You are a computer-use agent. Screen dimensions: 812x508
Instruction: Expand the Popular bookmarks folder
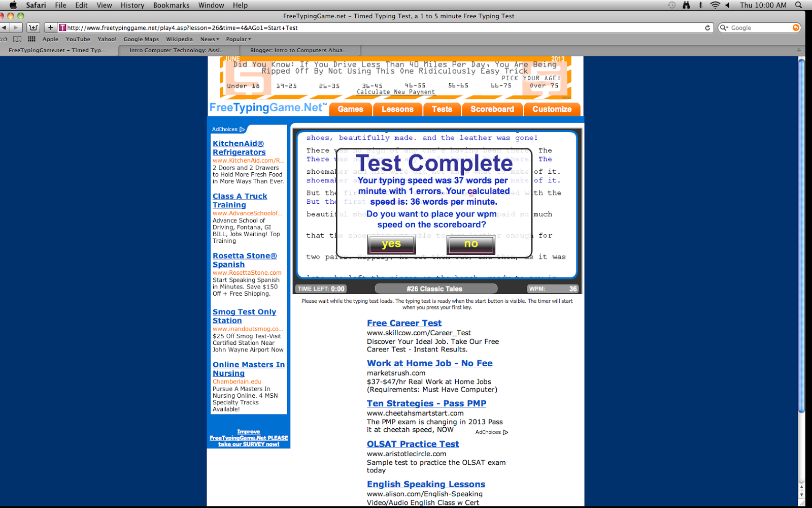(x=239, y=39)
